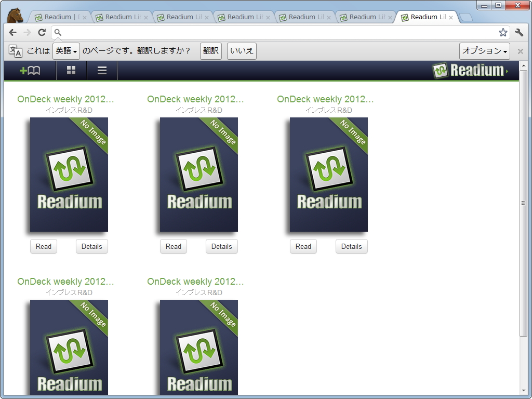Viewport: 532px width, 399px height.
Task: Read the first book in top row
Action: (44, 246)
